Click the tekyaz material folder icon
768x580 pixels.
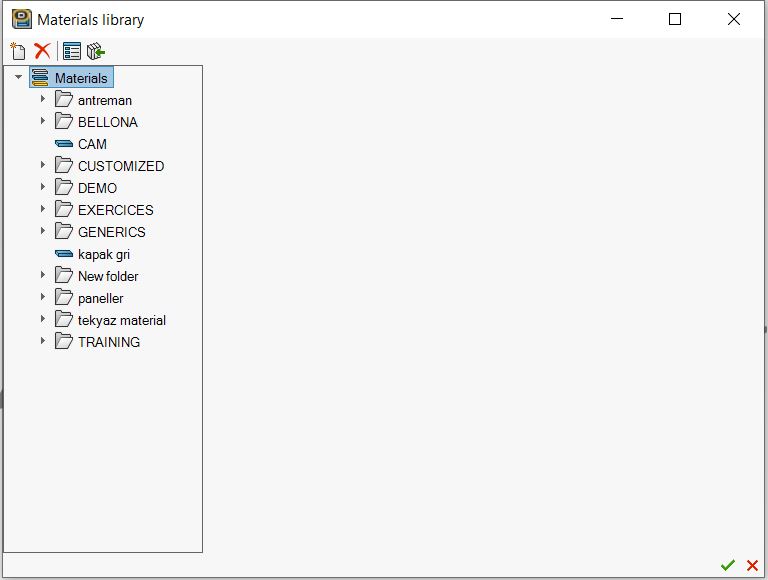64,320
